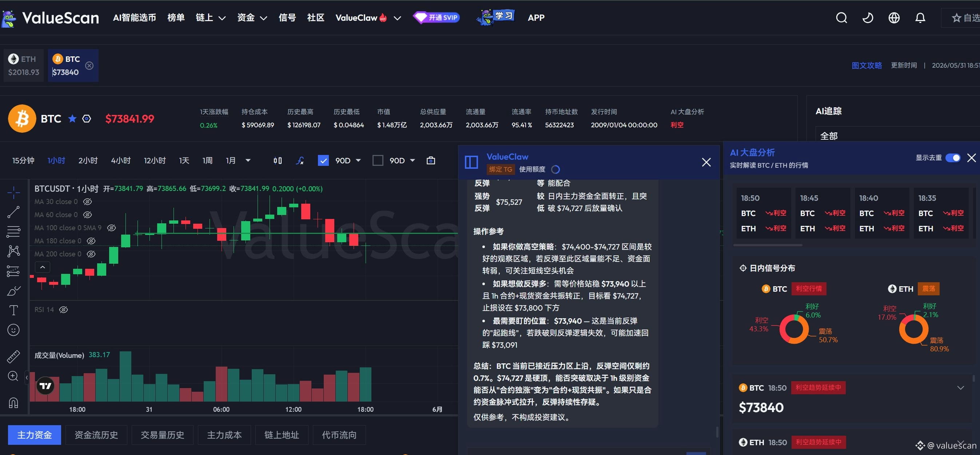Click the TradingView logo on chart

(45, 386)
